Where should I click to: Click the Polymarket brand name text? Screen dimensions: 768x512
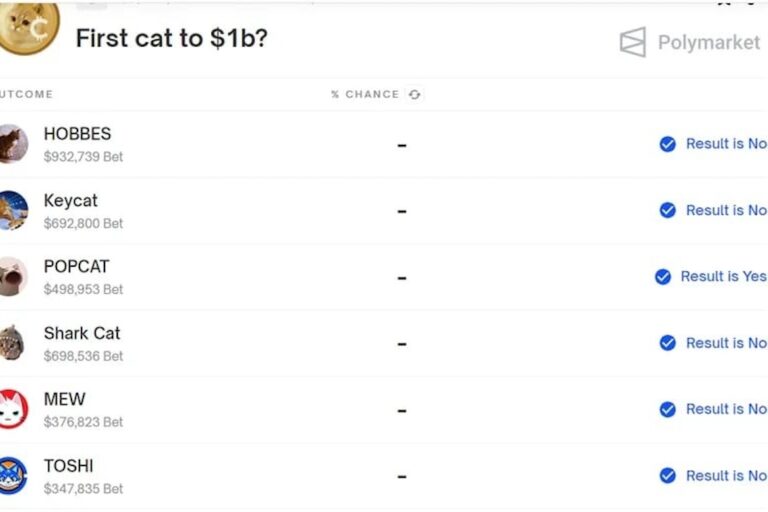click(709, 43)
